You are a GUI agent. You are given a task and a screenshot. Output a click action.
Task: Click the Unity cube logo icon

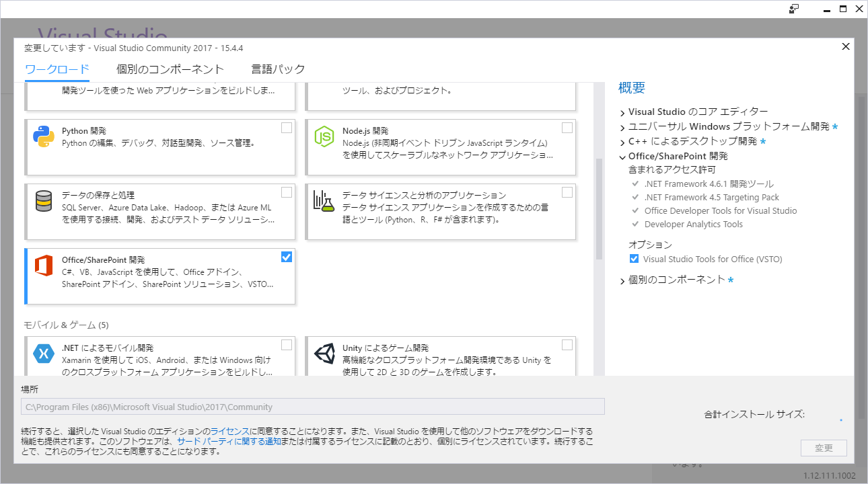point(324,354)
